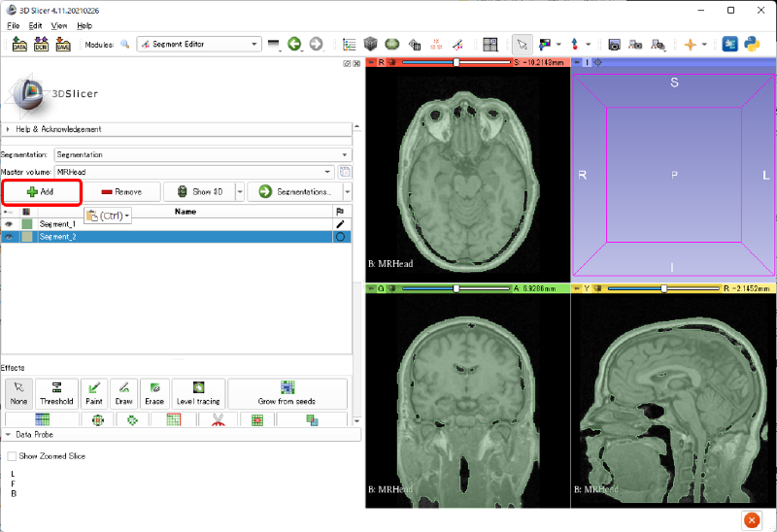Click the Add segment button
The width and height of the screenshot is (777, 532).
(x=41, y=192)
